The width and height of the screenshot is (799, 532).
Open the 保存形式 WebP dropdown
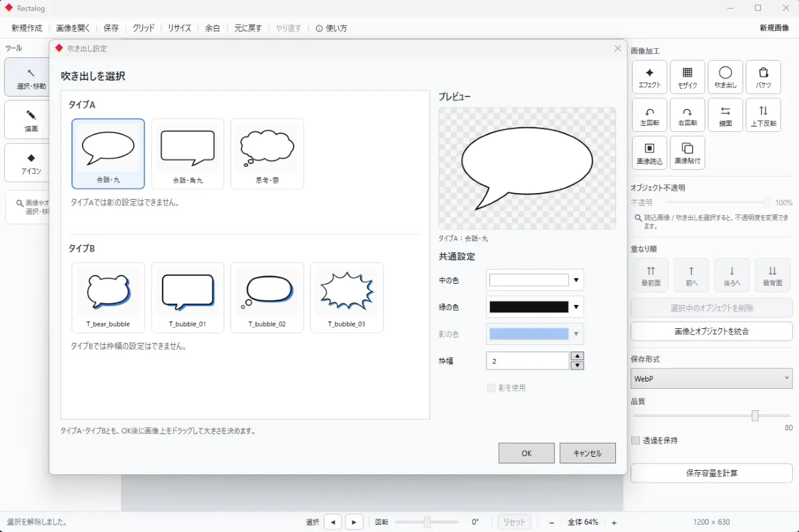711,378
